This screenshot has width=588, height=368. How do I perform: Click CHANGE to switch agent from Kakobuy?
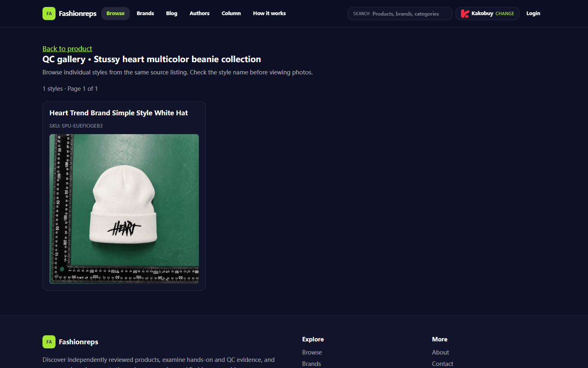tap(505, 13)
